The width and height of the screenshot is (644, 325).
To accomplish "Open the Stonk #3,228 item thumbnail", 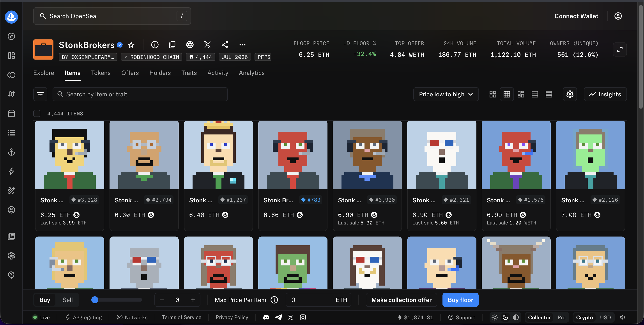I will pyautogui.click(x=69, y=155).
